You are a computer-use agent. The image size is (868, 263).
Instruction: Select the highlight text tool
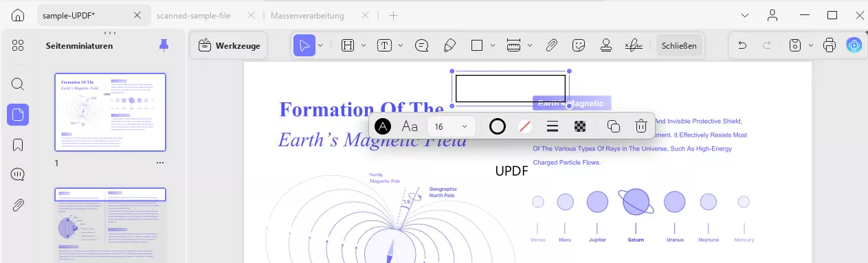(348, 45)
